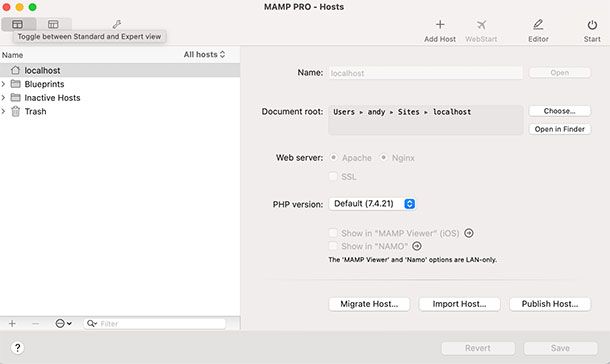Click the plus button below host list
The width and height of the screenshot is (610, 364).
(x=12, y=324)
